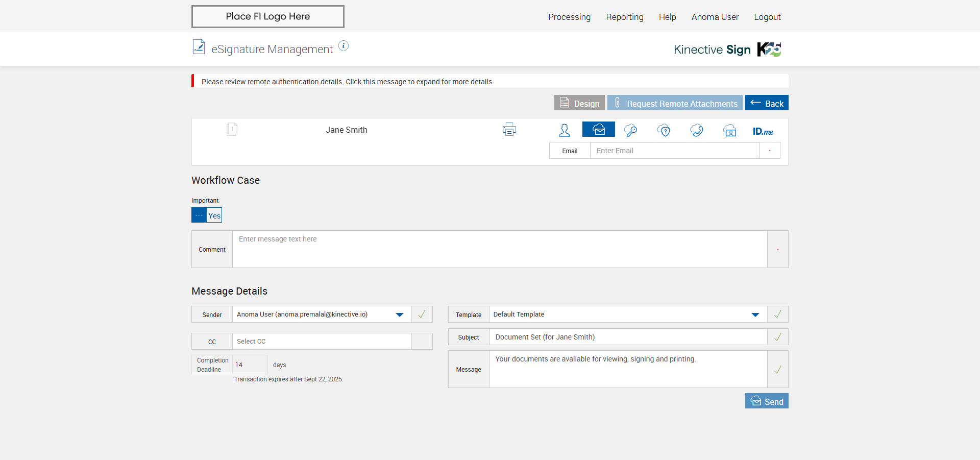Screen dimensions: 980x460
Task: Click into the Enter Email field
Action: tap(674, 151)
